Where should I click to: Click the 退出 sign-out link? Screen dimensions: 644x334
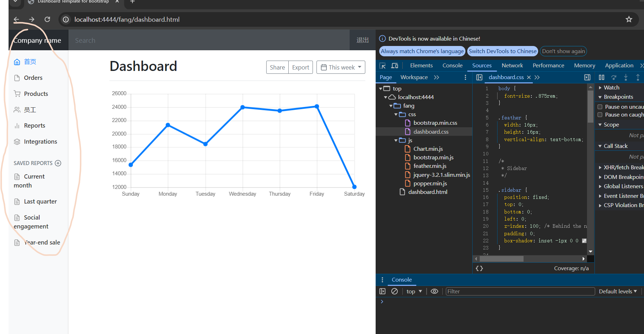click(x=362, y=40)
